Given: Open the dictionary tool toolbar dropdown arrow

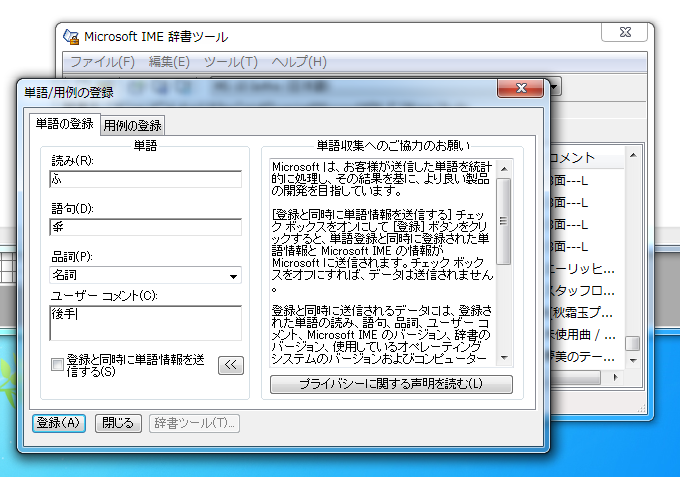Looking at the screenshot, I should tap(554, 87).
